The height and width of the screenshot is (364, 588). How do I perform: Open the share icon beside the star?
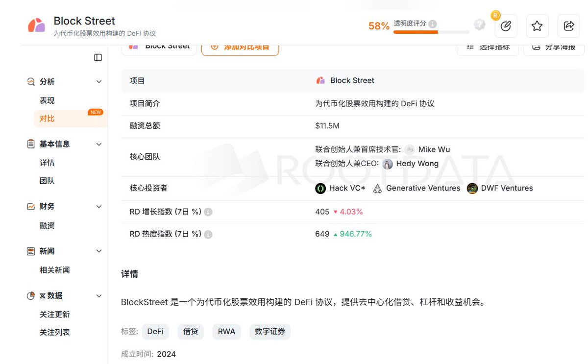pos(568,26)
